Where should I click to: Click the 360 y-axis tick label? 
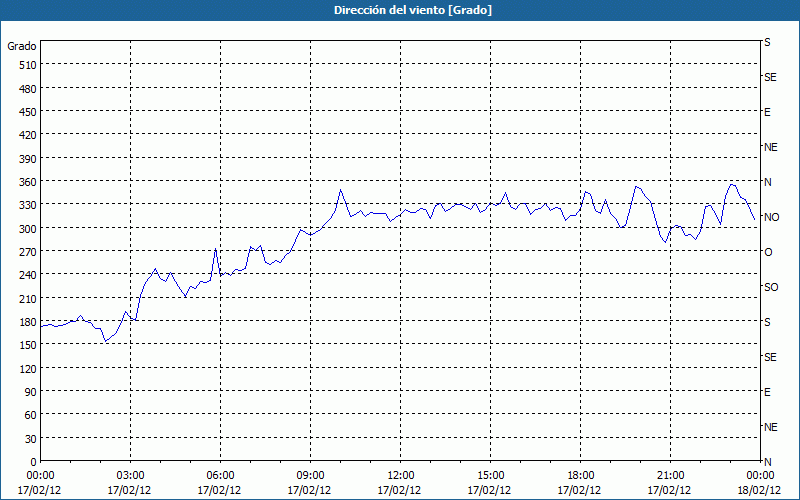(28, 182)
